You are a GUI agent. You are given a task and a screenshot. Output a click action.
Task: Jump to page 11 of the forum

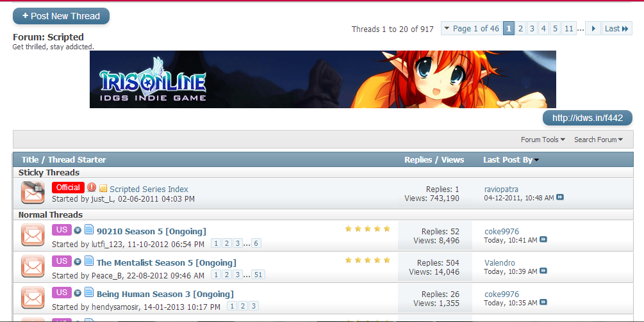pyautogui.click(x=569, y=28)
